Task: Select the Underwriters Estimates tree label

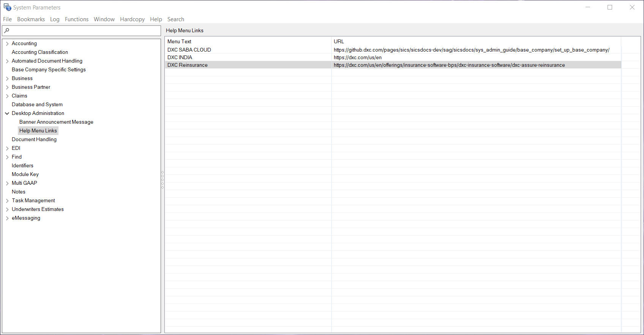Action: [x=38, y=209]
